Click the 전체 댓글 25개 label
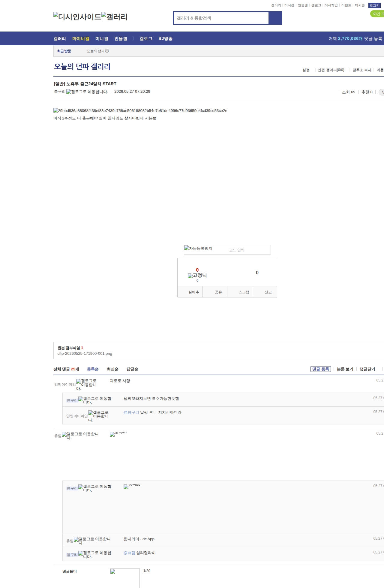Screen dimensions: 384x588 click(66, 369)
